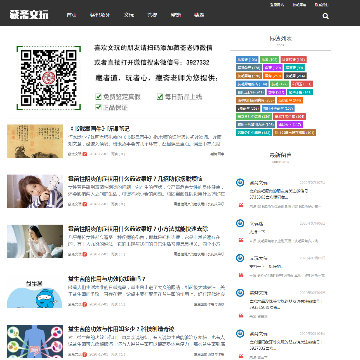Open the ancient ink painting article thumbnail
This screenshot has height=360, width=360.
[35, 141]
